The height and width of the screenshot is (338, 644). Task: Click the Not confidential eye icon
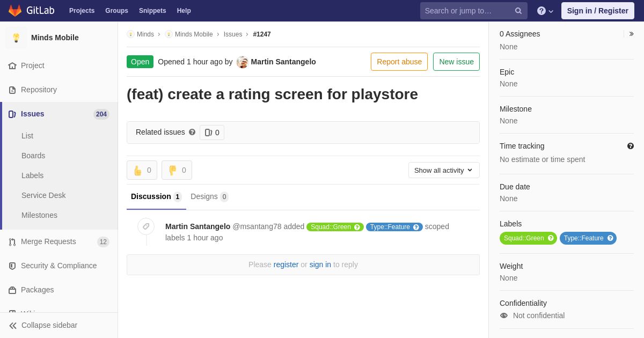tap(504, 315)
